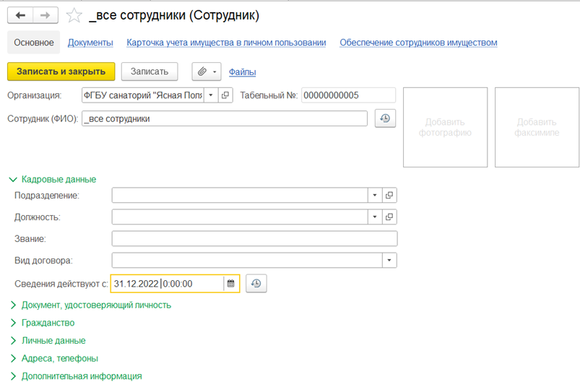Open Карточка учета имущества в личном пользовании
This screenshot has height=392, width=580.
coord(226,43)
